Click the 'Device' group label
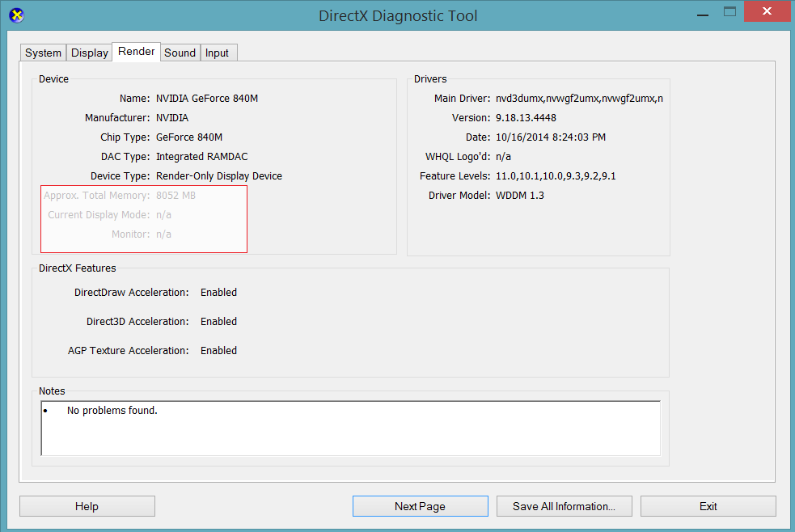 tap(53, 79)
